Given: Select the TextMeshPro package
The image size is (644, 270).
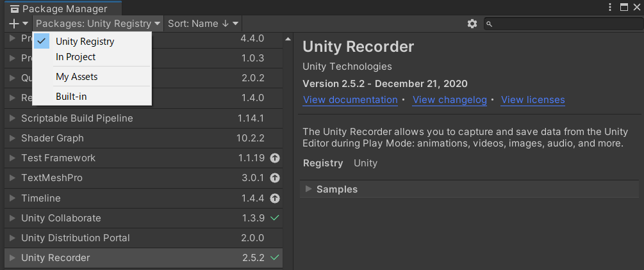Looking at the screenshot, I should point(144,178).
